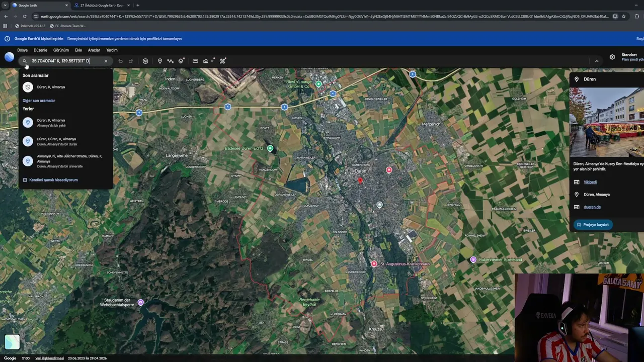The height and width of the screenshot is (362, 644).
Task: Open the Düren market photo thumbnail
Action: 607,123
